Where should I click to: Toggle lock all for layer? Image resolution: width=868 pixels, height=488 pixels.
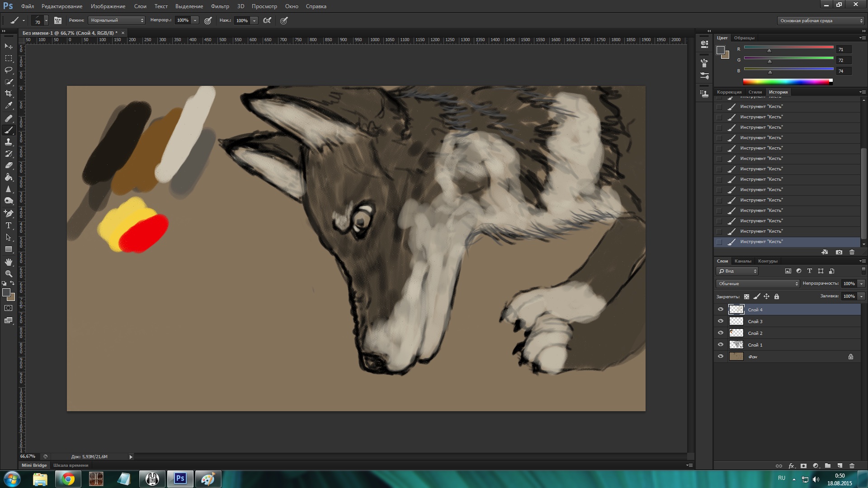pos(777,297)
